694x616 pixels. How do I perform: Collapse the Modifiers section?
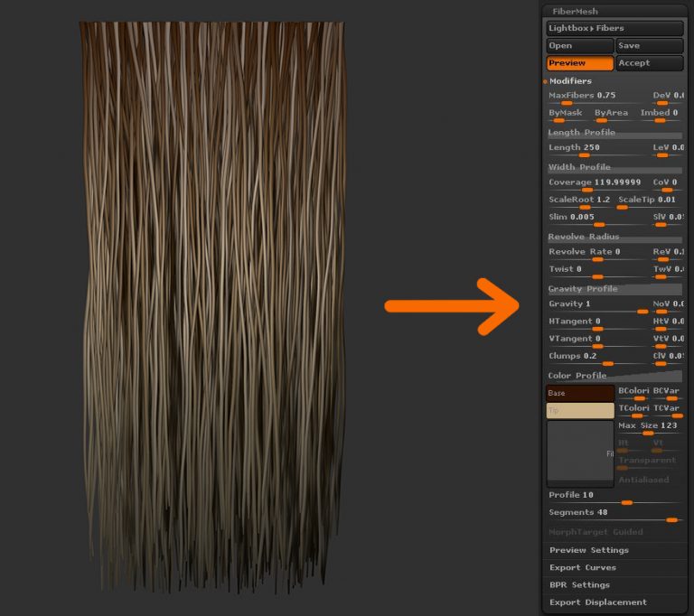point(570,81)
